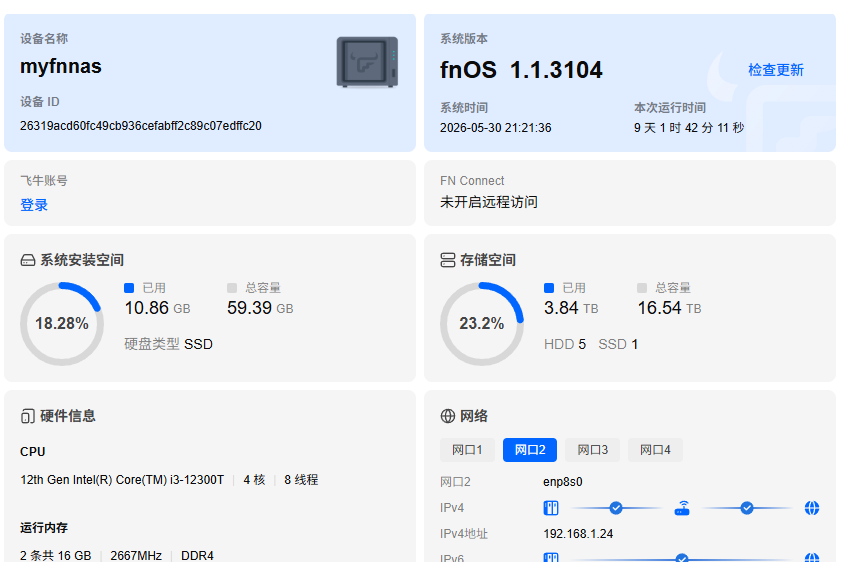Click the i3-12300T CPU model text
The image size is (843, 574).
[x=122, y=480]
